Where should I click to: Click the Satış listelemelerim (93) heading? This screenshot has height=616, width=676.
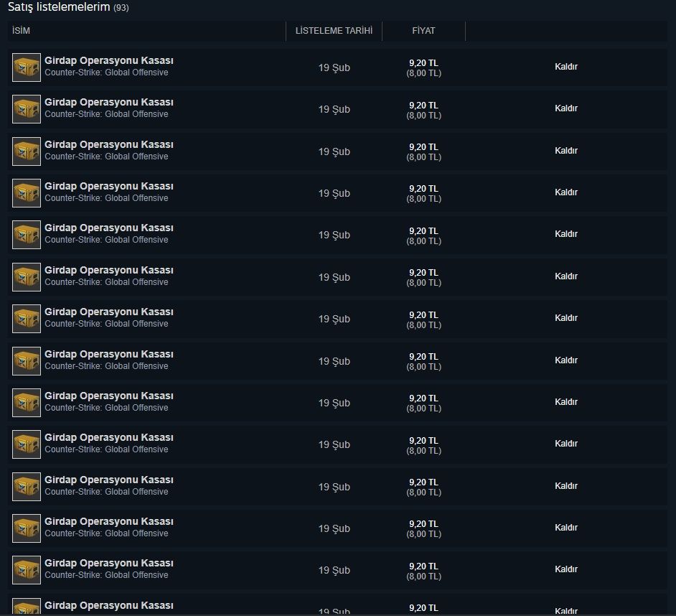pyautogui.click(x=68, y=7)
